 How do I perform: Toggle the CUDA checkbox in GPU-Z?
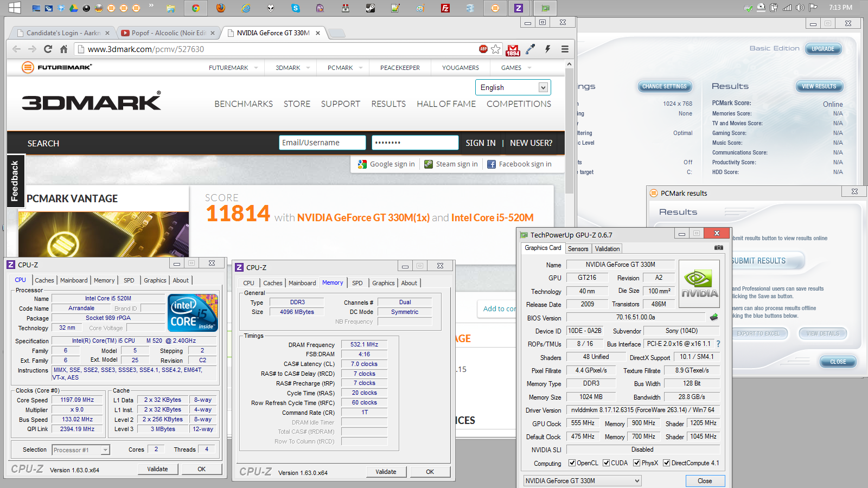606,463
